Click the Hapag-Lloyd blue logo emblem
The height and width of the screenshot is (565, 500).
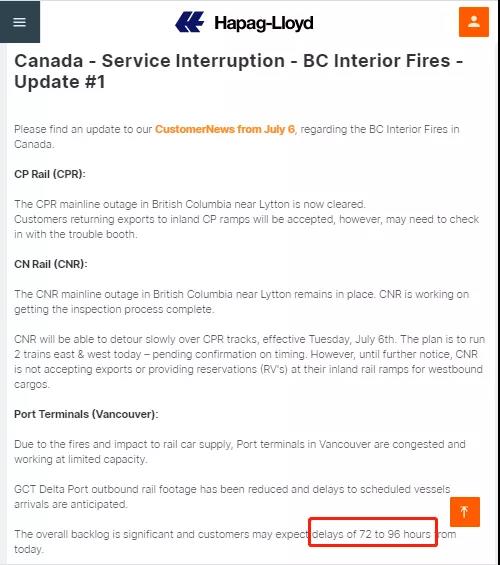(189, 22)
